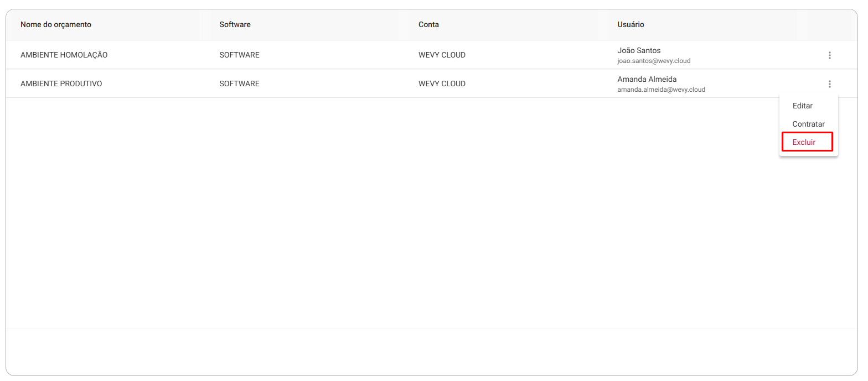Sort by Nome do orçamento column header
The height and width of the screenshot is (381, 868).
click(56, 24)
